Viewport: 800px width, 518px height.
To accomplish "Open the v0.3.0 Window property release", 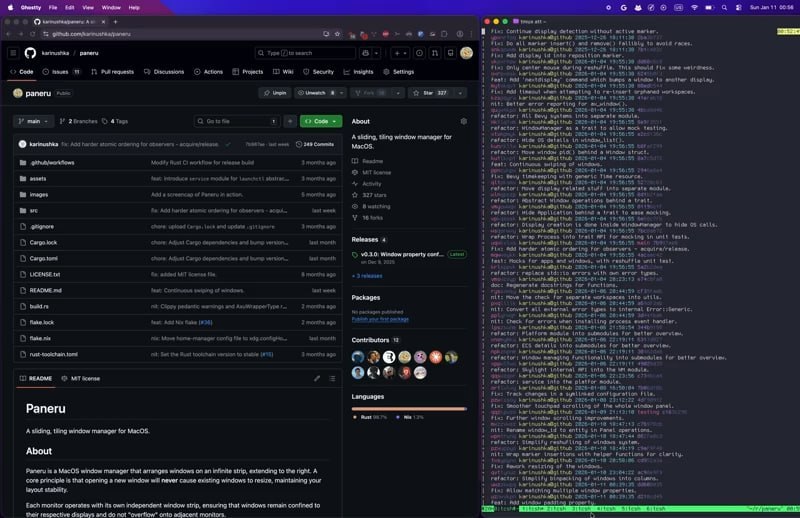I will coord(402,254).
